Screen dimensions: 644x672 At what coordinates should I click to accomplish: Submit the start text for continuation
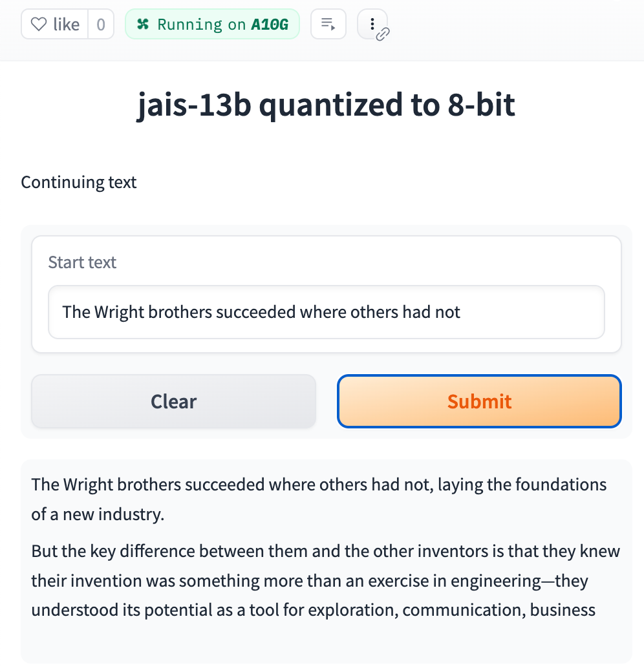[x=479, y=401]
